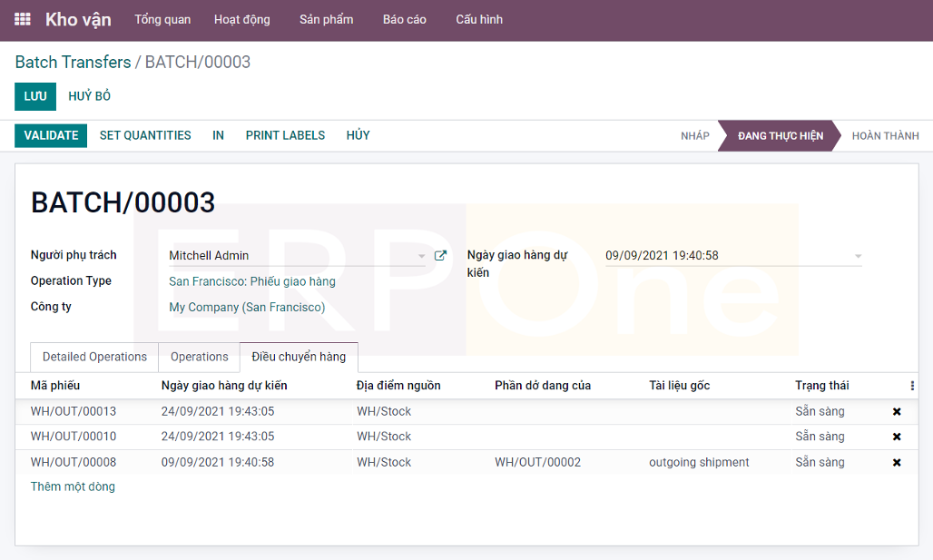Click the IN print button
This screenshot has height=560, width=933.
(x=219, y=135)
